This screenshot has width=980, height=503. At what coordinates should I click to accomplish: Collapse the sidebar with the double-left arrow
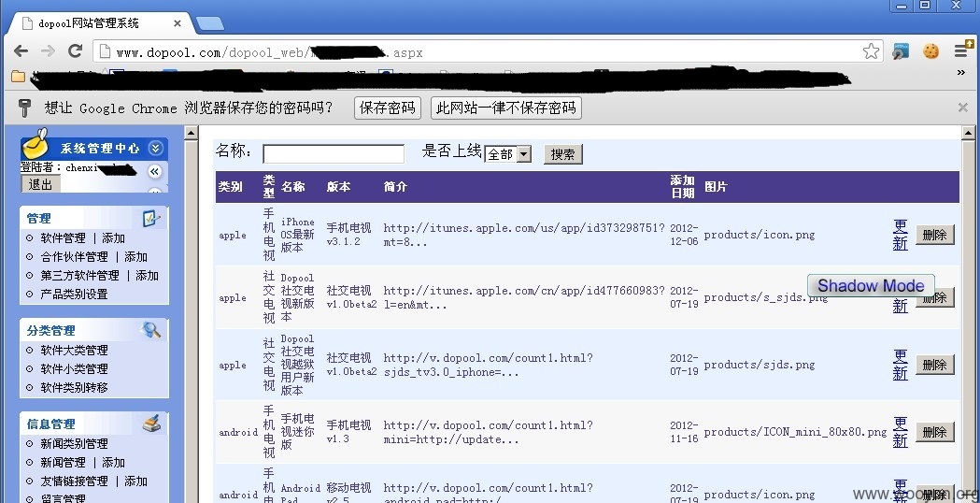155,171
